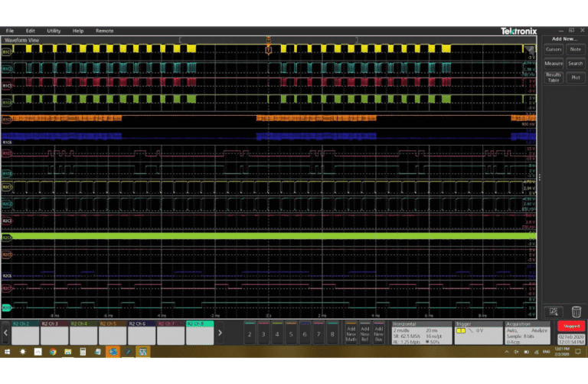Open File Explorer from the taskbar
This screenshot has height=384, width=588.
click(68, 352)
